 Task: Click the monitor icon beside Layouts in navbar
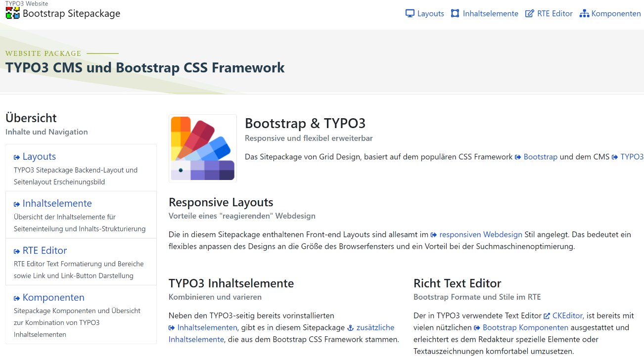click(x=410, y=13)
